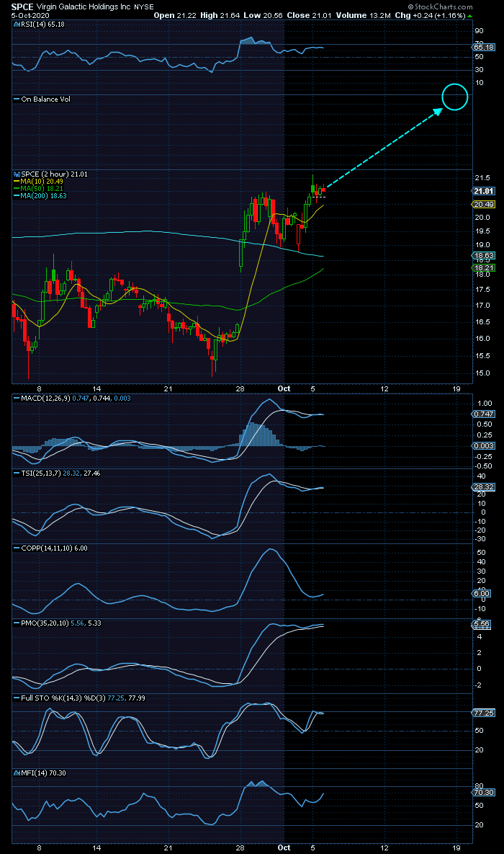Click the 0.003 MACD histogram value tag

point(483,445)
